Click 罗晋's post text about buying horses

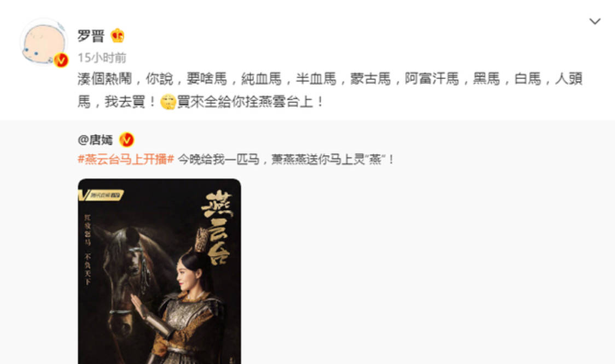tap(330, 90)
